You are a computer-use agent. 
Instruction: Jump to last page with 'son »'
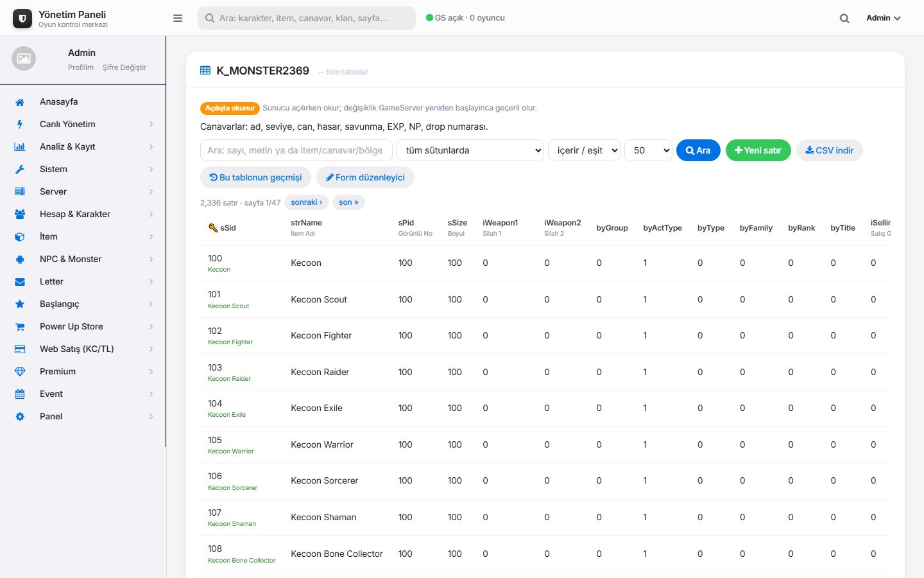(348, 202)
